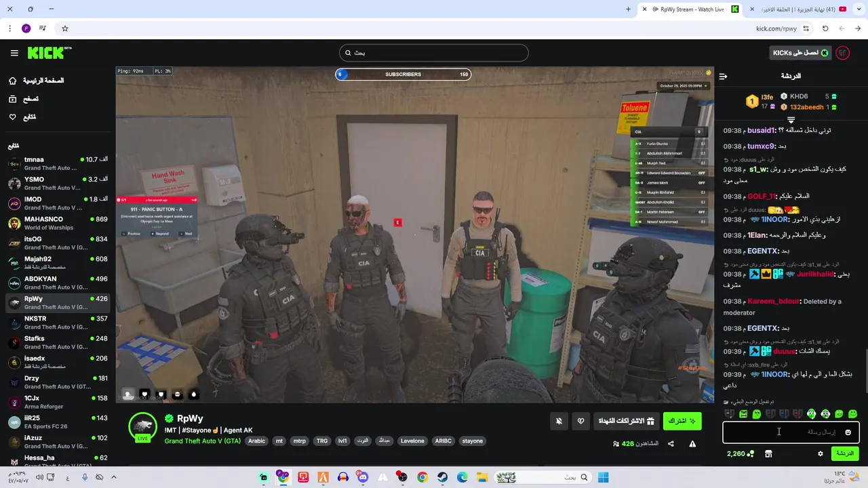
Task: Select MAHASNCO channel from following list
Action: [58, 223]
